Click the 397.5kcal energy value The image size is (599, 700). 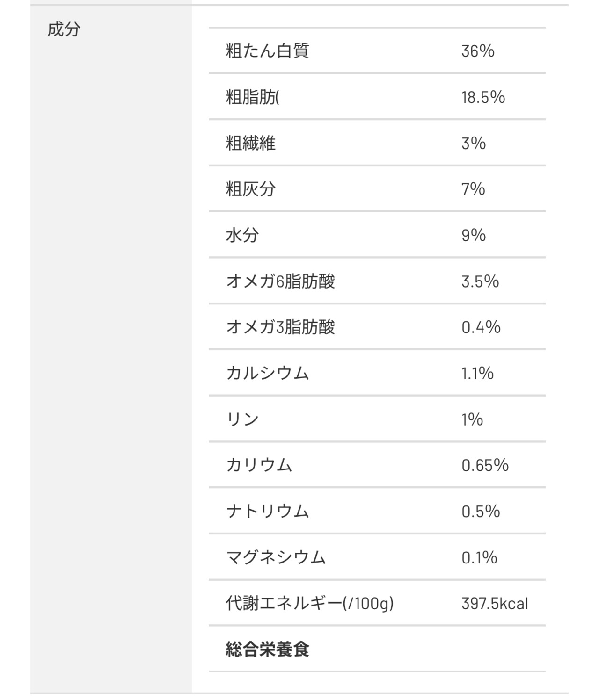(495, 603)
